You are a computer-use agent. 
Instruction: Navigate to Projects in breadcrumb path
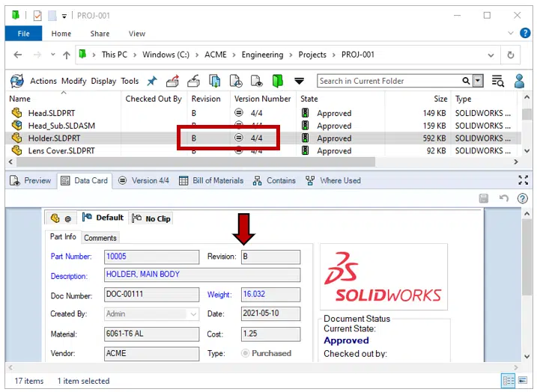coord(312,55)
